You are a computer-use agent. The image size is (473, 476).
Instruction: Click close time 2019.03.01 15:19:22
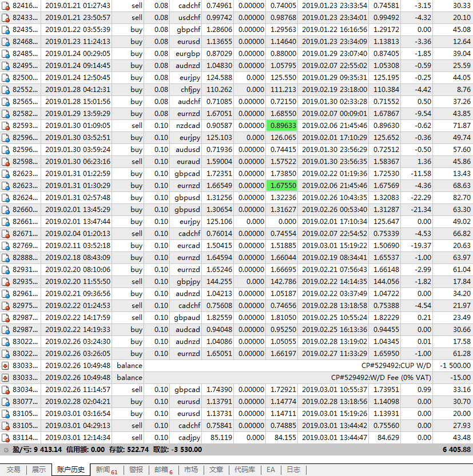pos(335,246)
